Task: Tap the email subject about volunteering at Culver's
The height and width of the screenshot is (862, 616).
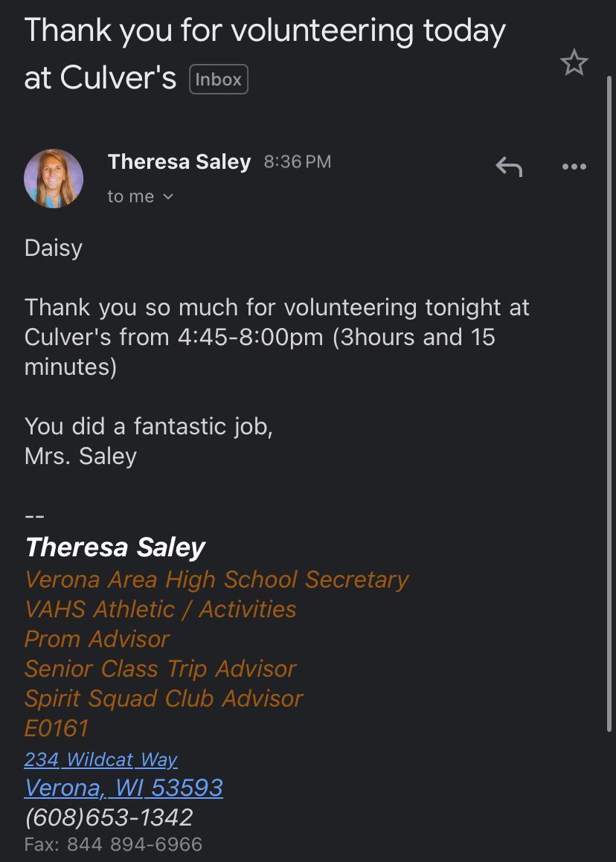Action: (264, 54)
